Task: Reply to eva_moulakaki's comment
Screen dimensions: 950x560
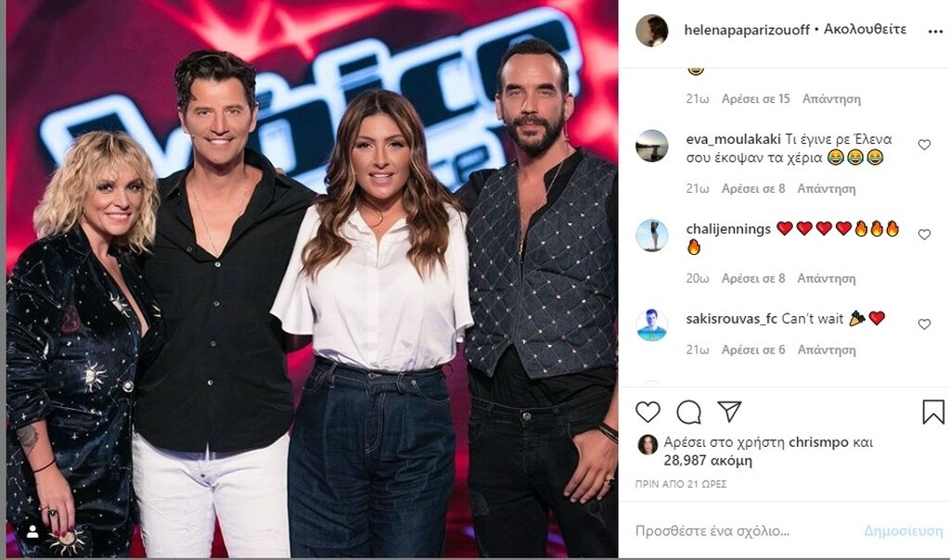Action: click(827, 189)
